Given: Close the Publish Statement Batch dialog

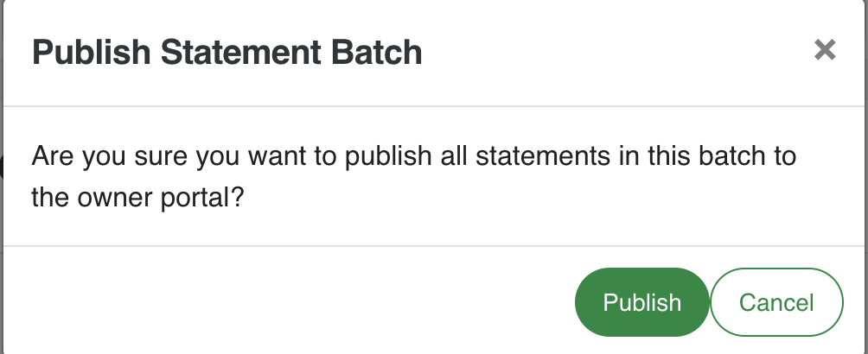Looking at the screenshot, I should (825, 50).
